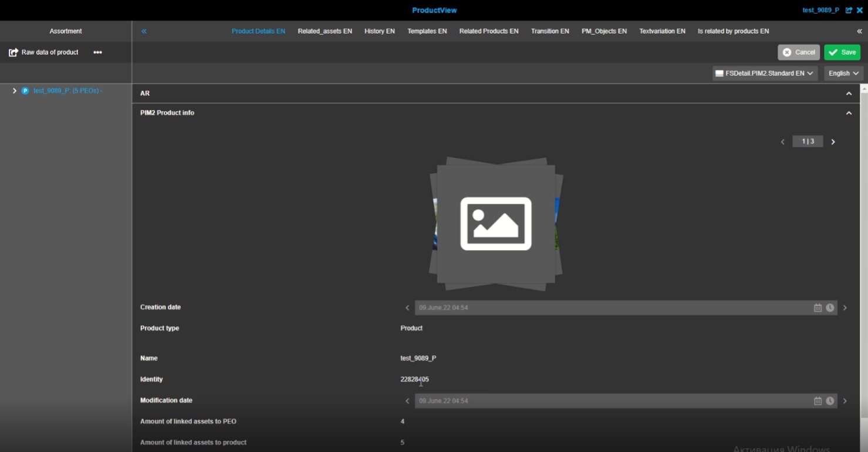Collapse the right side with double chevron
The width and height of the screenshot is (868, 452).
(x=859, y=31)
